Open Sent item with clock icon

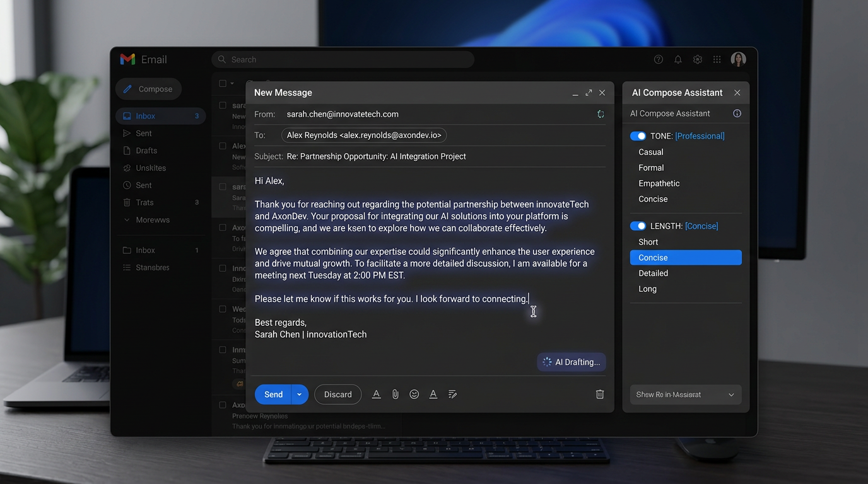pyautogui.click(x=144, y=185)
